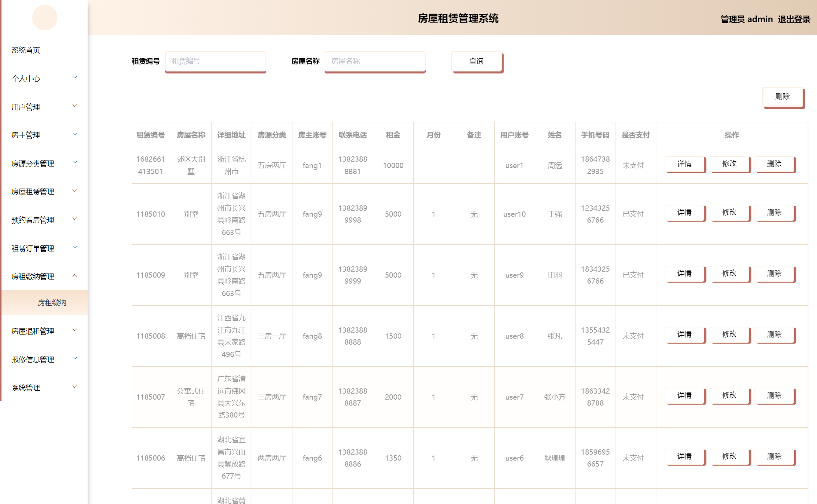This screenshot has height=504, width=817.
Task: Open 详情 for rental 1185010
Action: coord(684,213)
